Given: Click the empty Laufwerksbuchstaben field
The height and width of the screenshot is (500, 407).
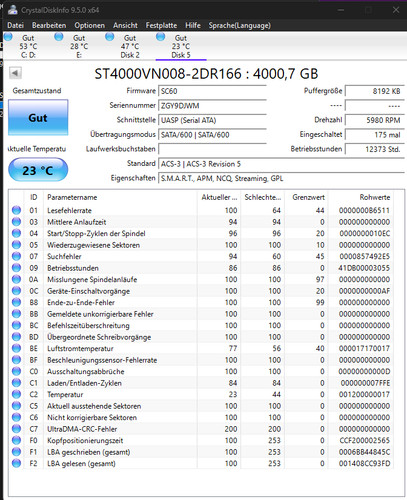Looking at the screenshot, I should [212, 149].
